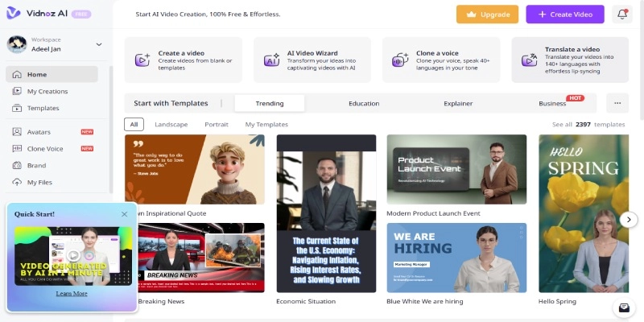This screenshot has width=644, height=322.
Task: Open the Avatars sidebar icon
Action: click(17, 131)
